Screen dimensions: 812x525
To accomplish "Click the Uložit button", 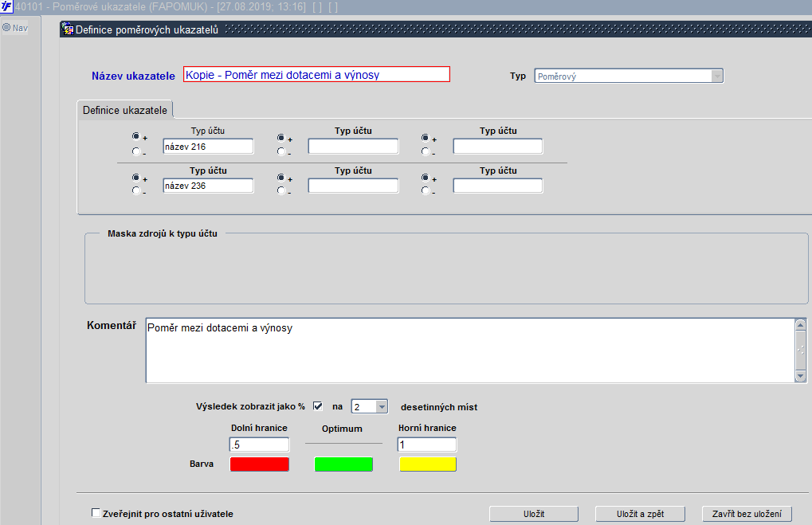I will click(534, 514).
